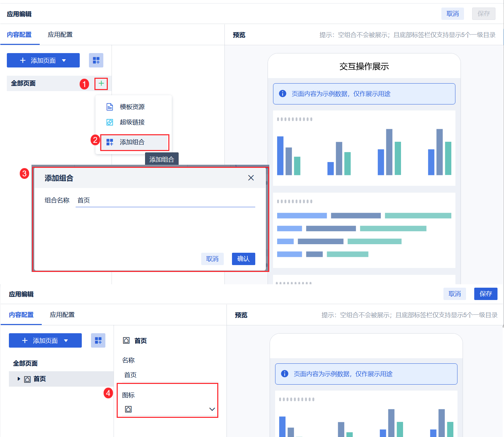
Task: Click the info icon in the banner under 交互操作展示
Action: pos(283,93)
